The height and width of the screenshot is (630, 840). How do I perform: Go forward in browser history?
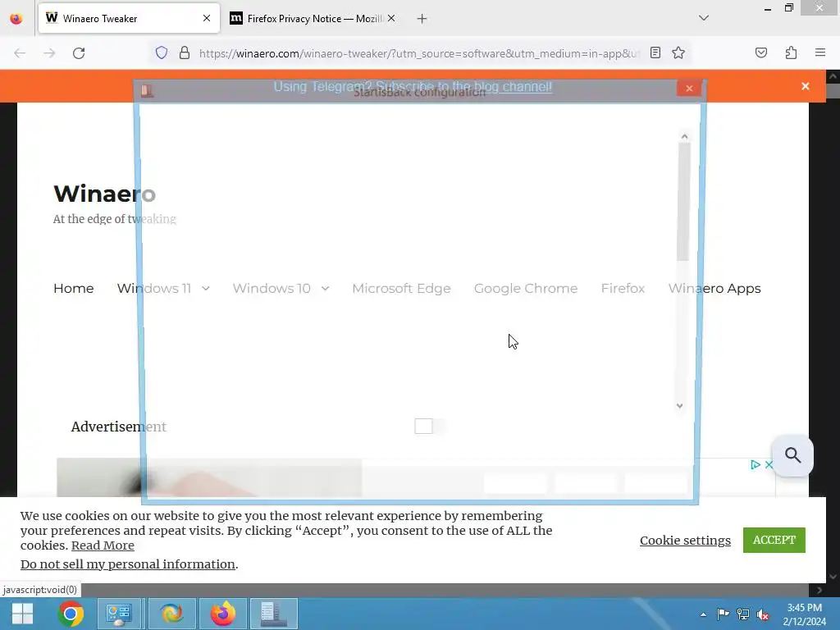coord(49,53)
